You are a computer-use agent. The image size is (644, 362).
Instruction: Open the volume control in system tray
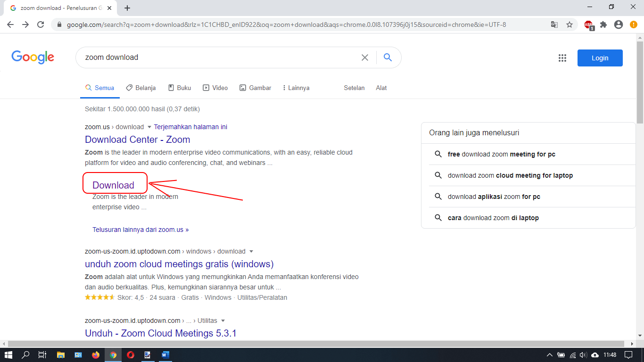coord(584,355)
